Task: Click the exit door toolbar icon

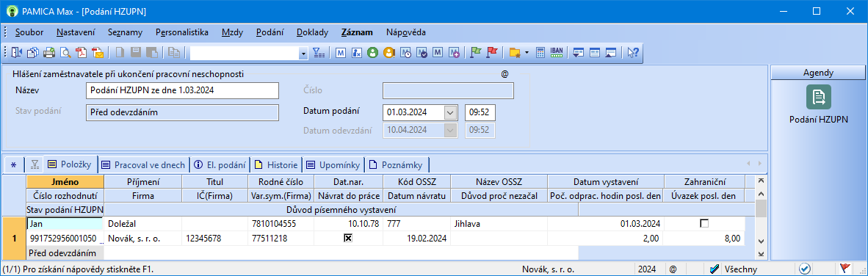Action: point(16,53)
